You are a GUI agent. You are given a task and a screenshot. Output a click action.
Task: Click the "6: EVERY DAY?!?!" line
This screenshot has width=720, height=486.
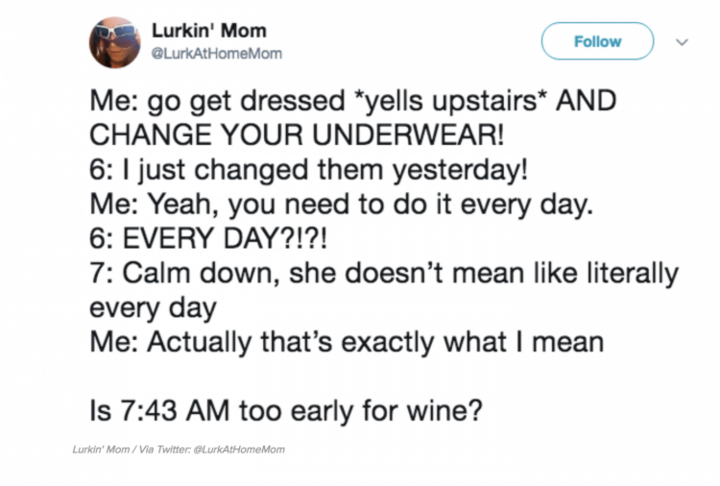(209, 238)
